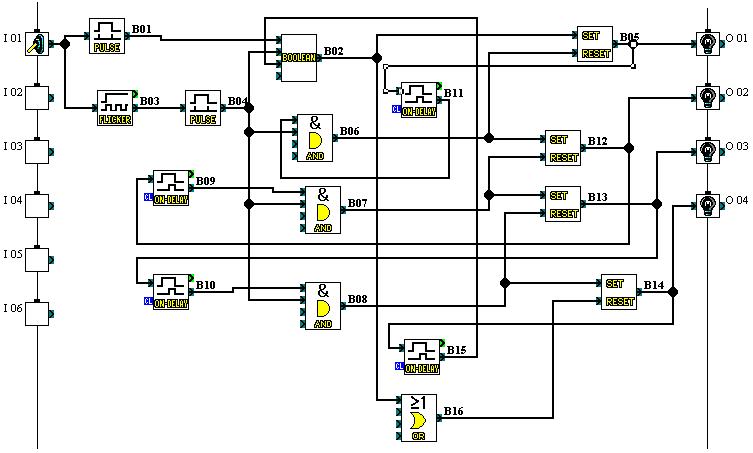
Task: Click the B06 AND gate block
Action: [x=315, y=138]
